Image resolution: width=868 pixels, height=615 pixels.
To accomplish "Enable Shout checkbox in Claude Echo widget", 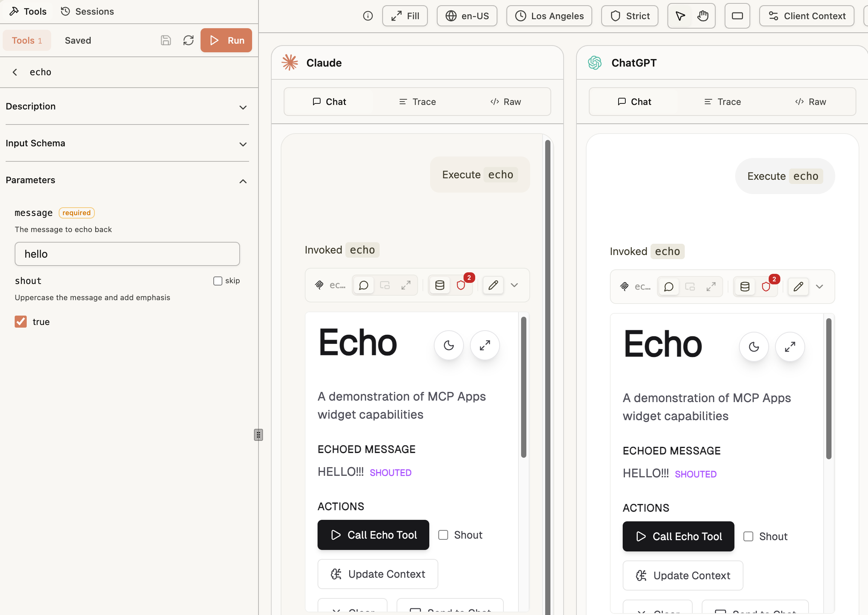I will pos(443,535).
